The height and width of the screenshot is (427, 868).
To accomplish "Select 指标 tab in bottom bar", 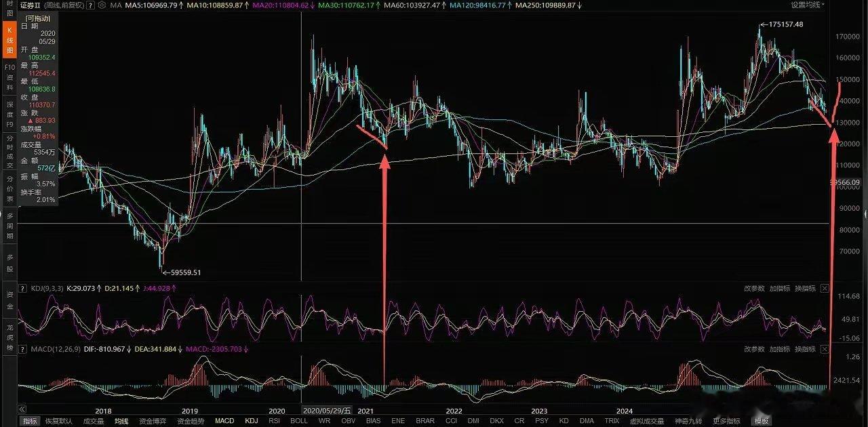I will pos(29,421).
